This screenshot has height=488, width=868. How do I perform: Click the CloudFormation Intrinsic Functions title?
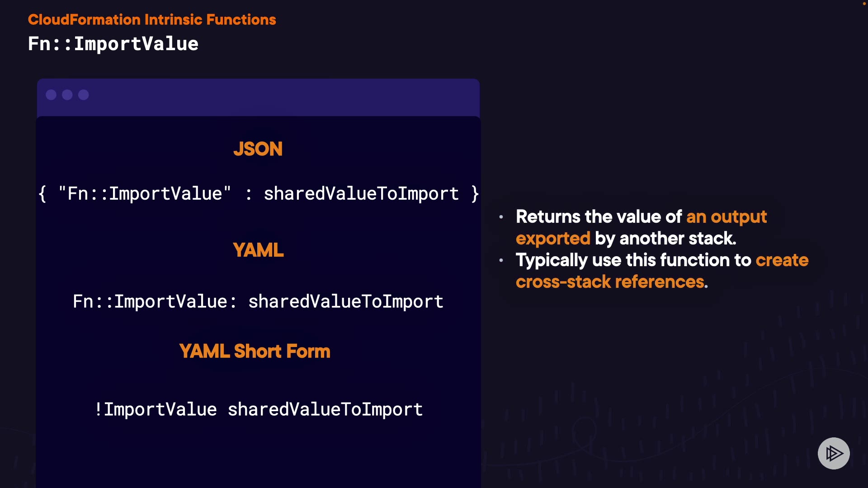tap(152, 19)
